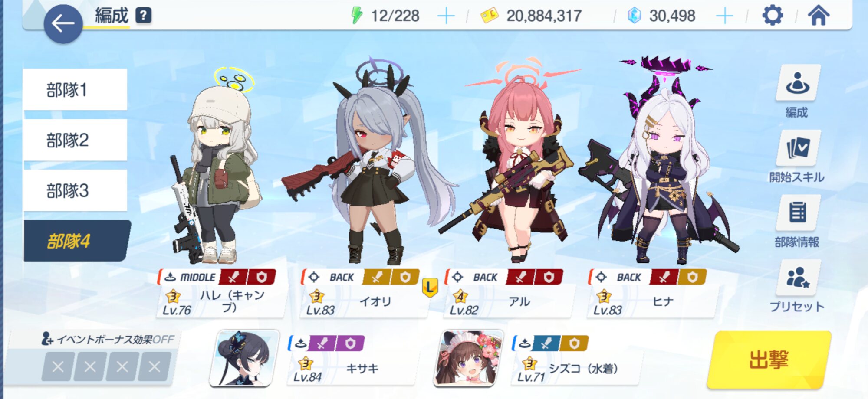Image resolution: width=868 pixels, height=399 pixels.
Task: Return to lobby via home icon
Action: coord(818,16)
